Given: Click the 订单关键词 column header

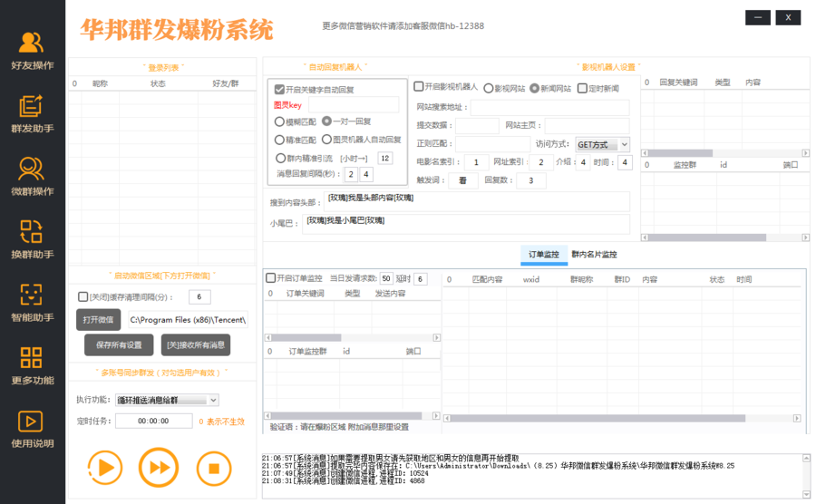Looking at the screenshot, I should coord(305,294).
